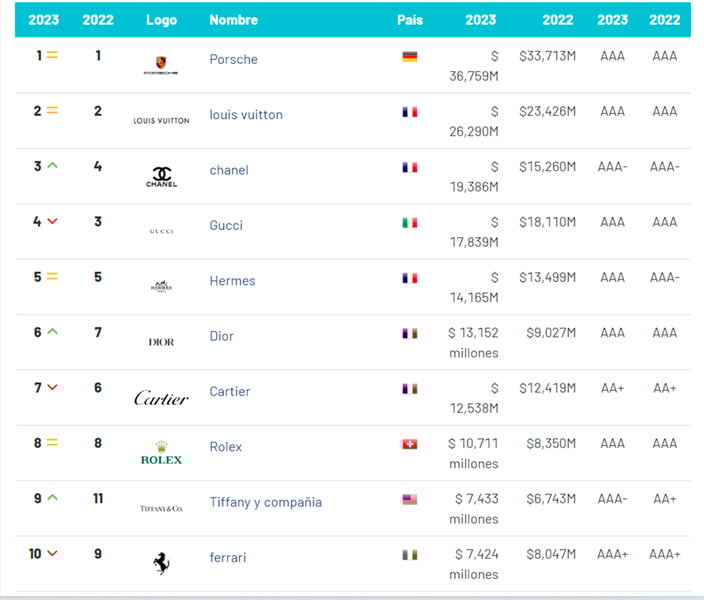Open the Porsche brand name link
The image size is (704, 600).
click(x=233, y=59)
